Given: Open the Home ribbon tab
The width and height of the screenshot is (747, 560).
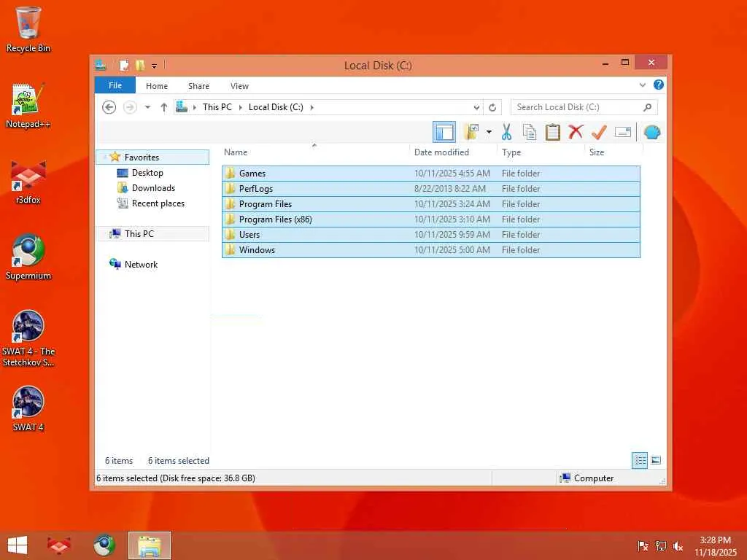Looking at the screenshot, I should (157, 86).
